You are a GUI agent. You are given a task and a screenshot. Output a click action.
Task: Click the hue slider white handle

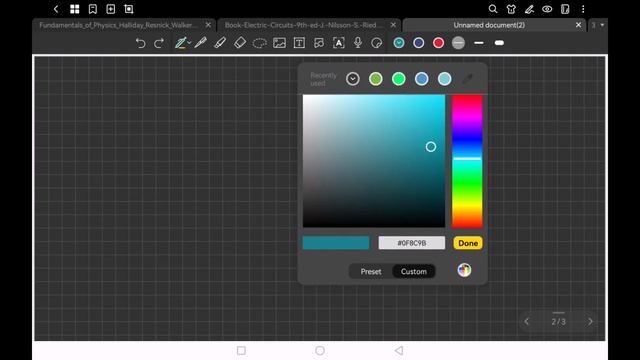pyautogui.click(x=467, y=158)
